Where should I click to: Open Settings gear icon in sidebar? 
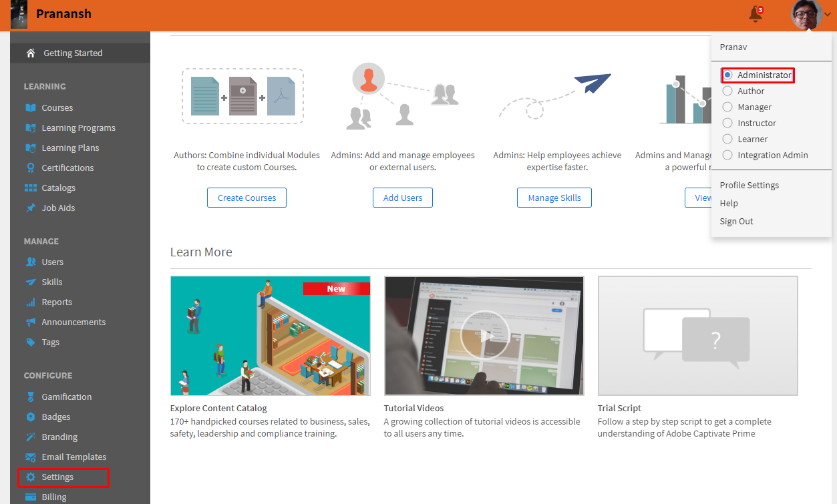coord(31,477)
